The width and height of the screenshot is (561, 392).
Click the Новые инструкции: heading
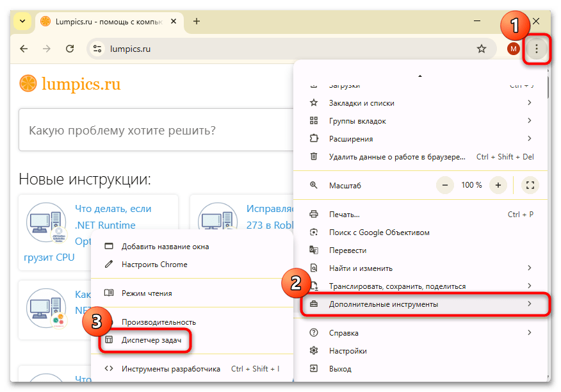(x=85, y=179)
